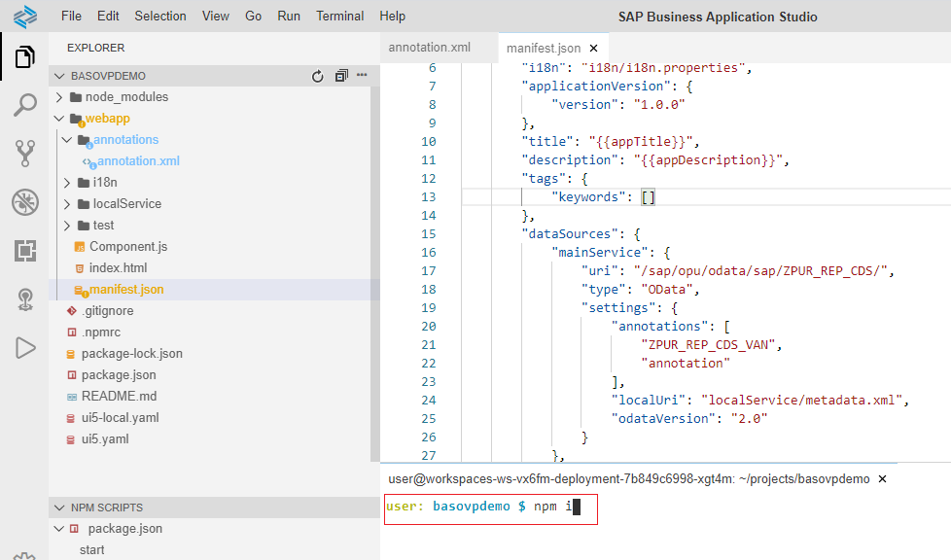The image size is (951, 560).
Task: Open the Debug view with the bug icon
Action: pyautogui.click(x=25, y=202)
